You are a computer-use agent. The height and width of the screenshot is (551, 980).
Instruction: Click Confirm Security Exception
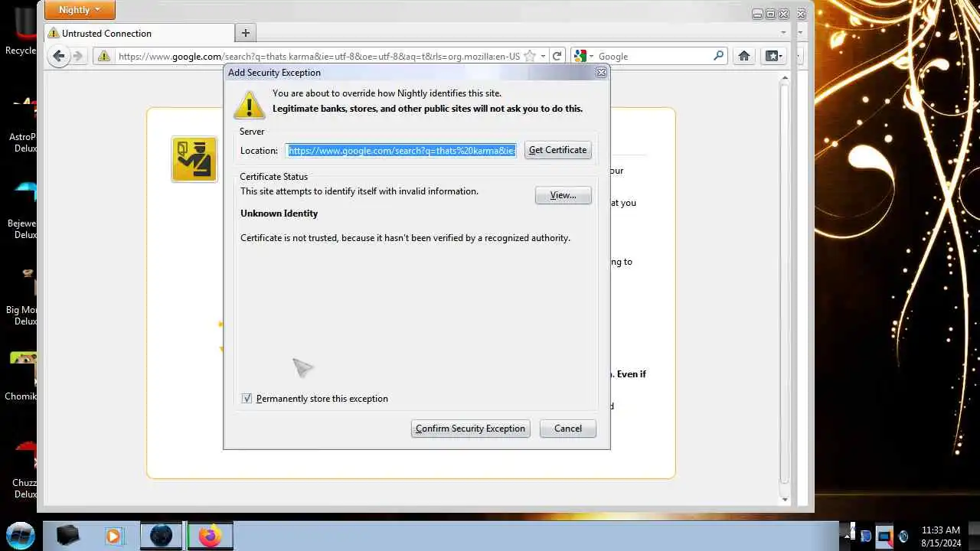tap(470, 429)
